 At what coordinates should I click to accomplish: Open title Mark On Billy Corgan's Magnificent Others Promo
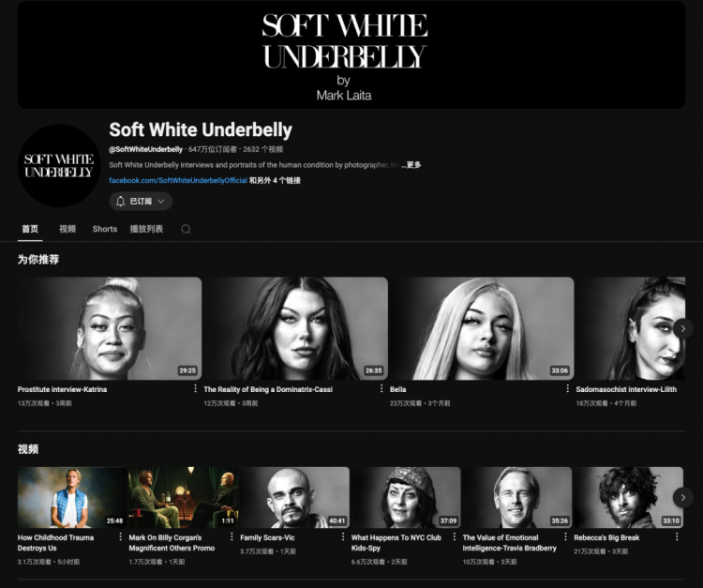tap(172, 543)
